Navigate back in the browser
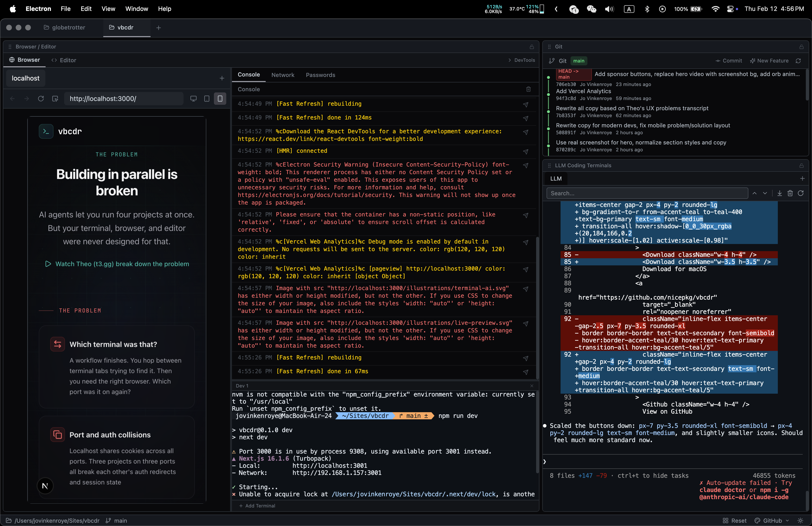812x526 pixels. point(13,99)
